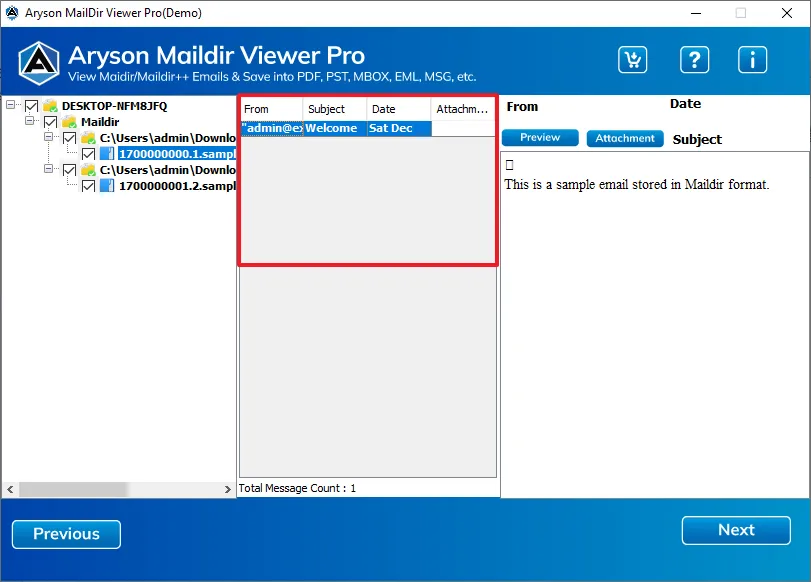Close the Aryson MailDir Viewer window
811x582 pixels.
[x=787, y=13]
